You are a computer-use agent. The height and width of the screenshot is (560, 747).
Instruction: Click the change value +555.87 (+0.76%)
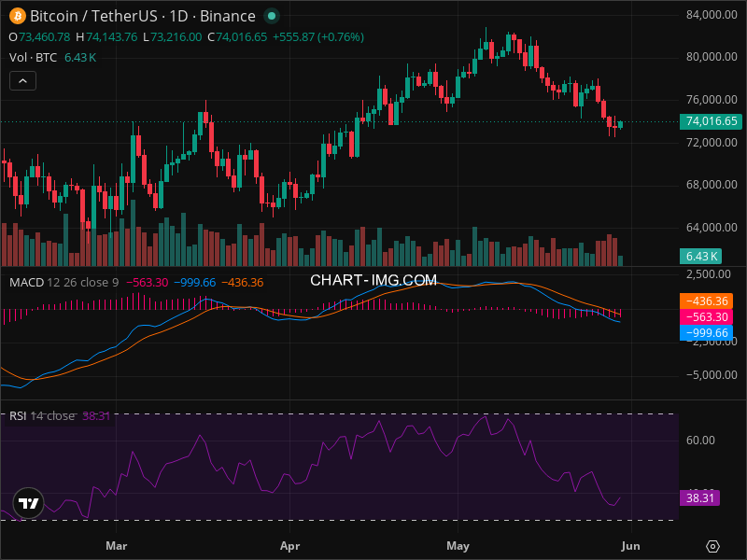point(318,37)
